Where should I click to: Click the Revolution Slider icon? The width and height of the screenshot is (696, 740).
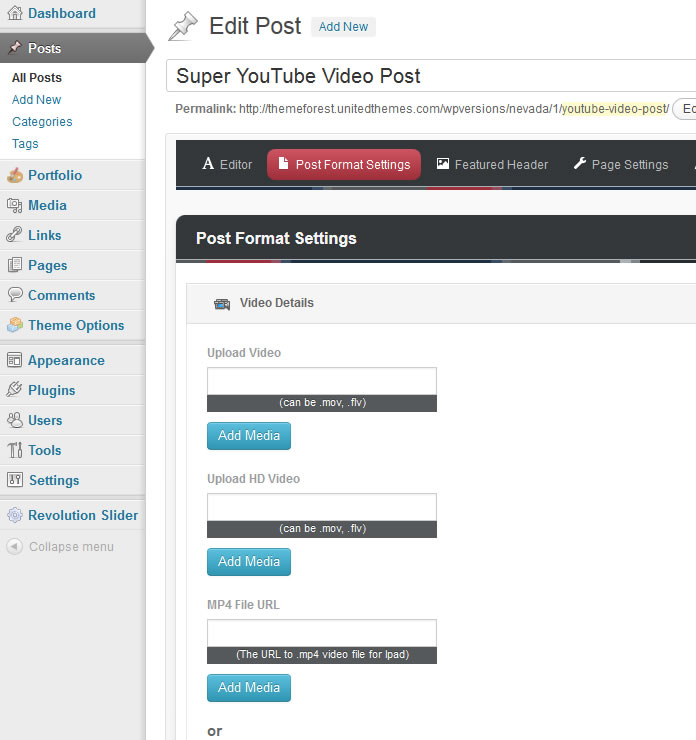[x=14, y=516]
